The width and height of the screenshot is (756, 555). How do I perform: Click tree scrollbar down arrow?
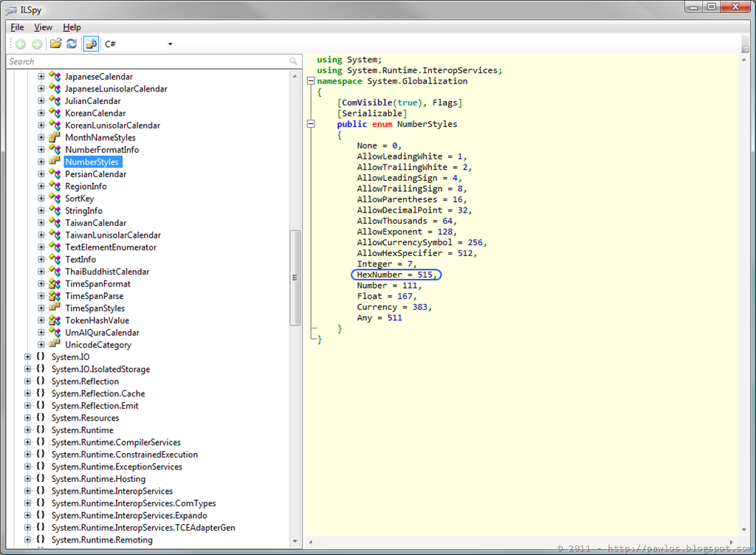(x=295, y=542)
